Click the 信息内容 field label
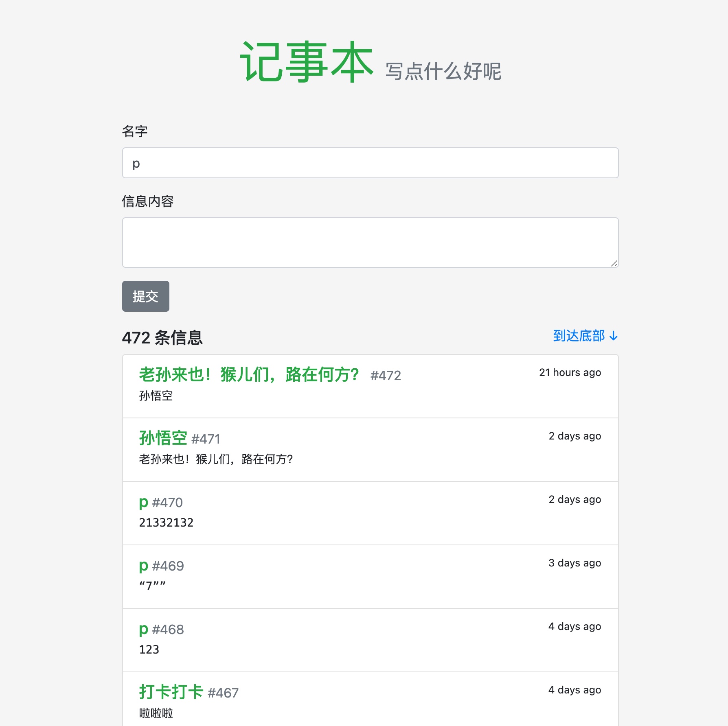This screenshot has width=728, height=726. coord(148,201)
